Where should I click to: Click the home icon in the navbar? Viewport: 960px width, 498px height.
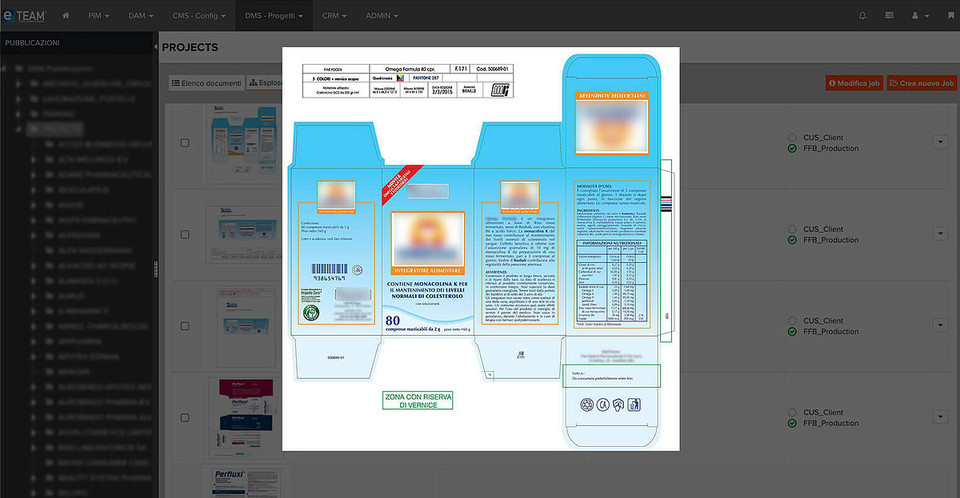tap(66, 16)
